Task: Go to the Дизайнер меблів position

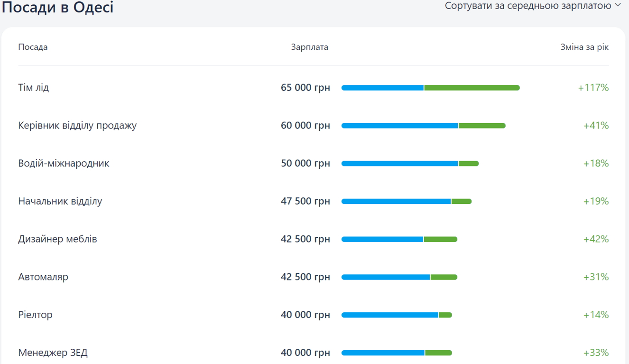Action: tap(57, 239)
